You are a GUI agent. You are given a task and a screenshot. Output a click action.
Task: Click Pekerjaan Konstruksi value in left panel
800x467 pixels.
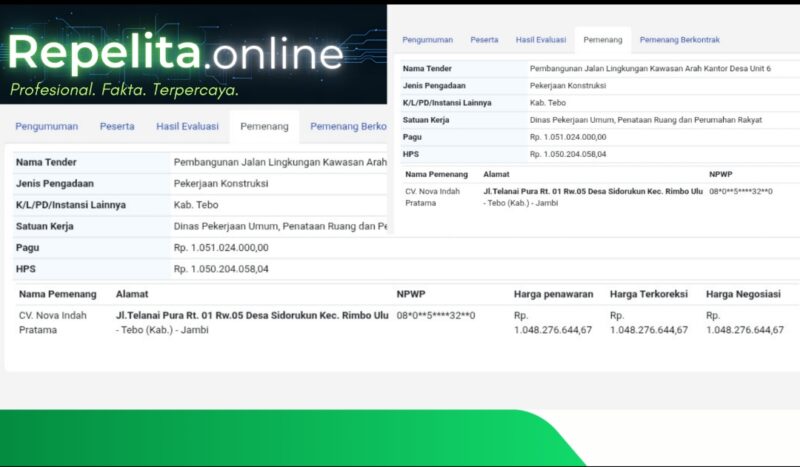pos(221,184)
